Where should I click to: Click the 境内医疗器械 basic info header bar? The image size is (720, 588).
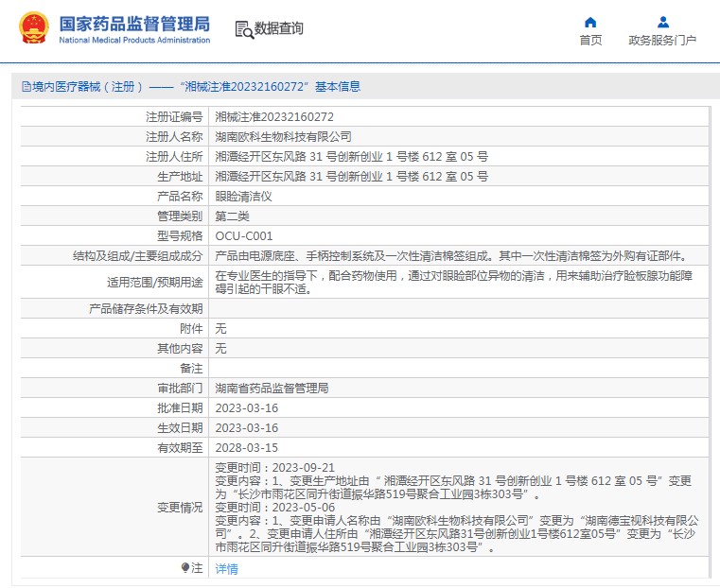tap(360, 86)
